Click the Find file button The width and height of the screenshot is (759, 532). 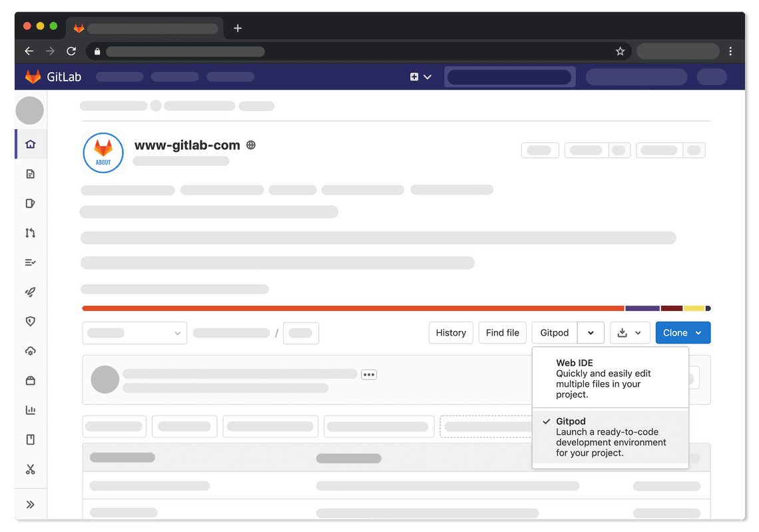(x=502, y=332)
